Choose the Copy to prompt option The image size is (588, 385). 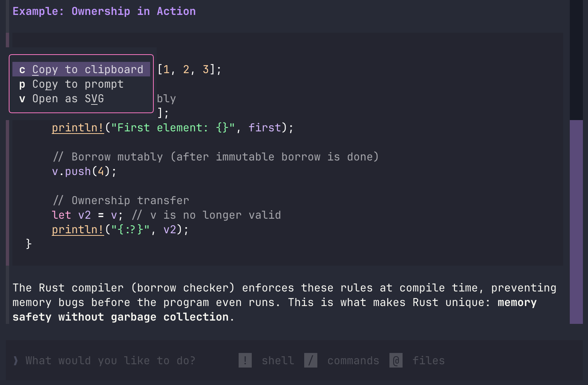coord(78,84)
